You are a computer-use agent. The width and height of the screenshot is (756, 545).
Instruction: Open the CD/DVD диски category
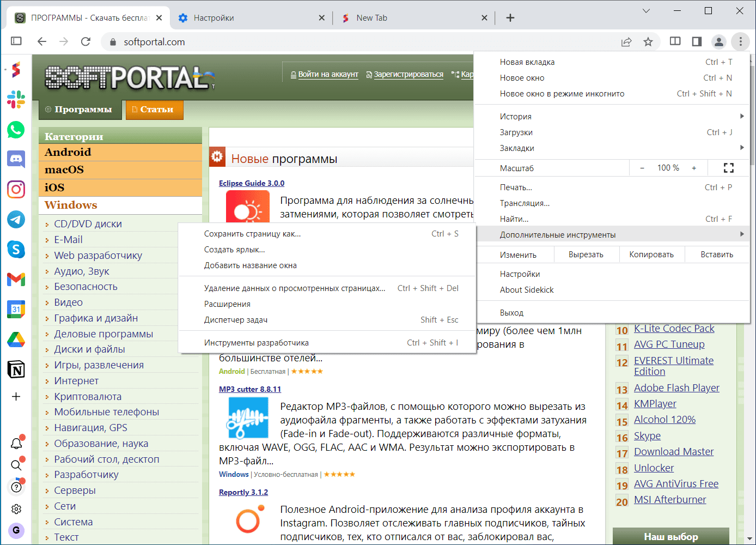pyautogui.click(x=88, y=224)
